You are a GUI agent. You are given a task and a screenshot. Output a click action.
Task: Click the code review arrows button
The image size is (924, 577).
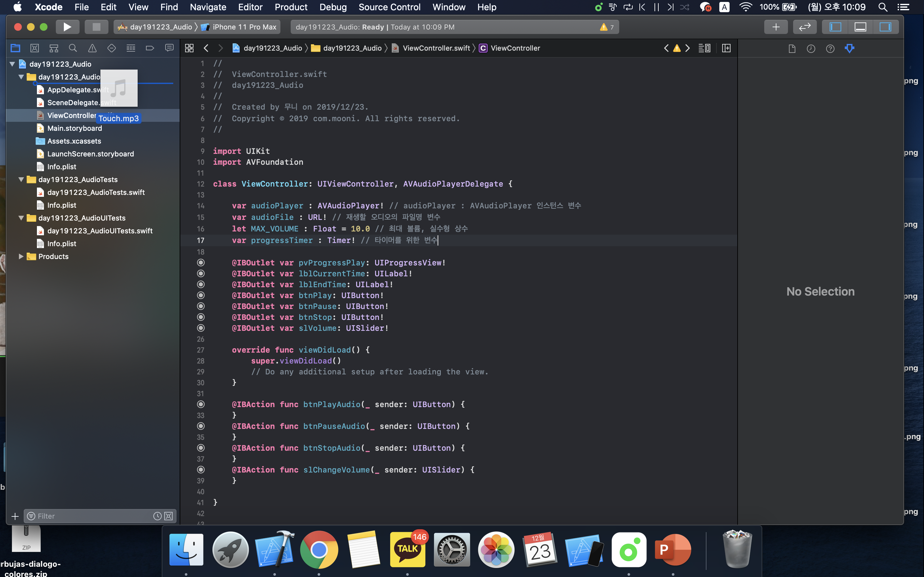pos(805,27)
